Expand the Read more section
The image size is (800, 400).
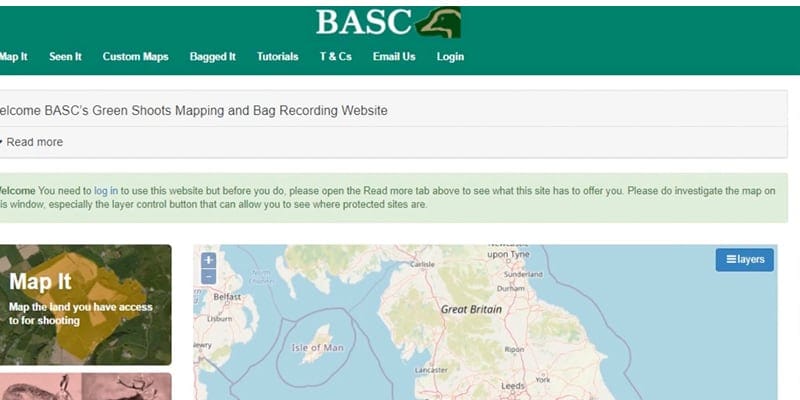click(33, 142)
